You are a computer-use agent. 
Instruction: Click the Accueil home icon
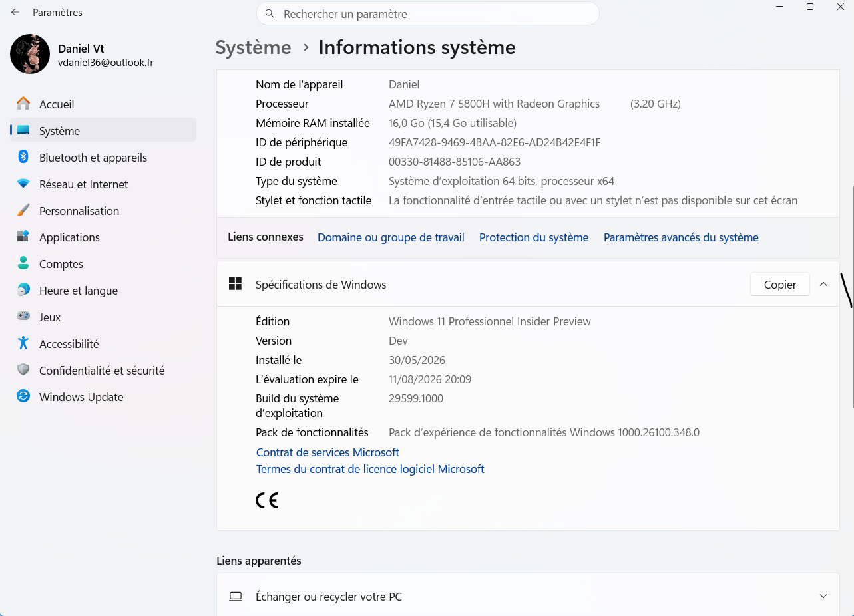(23, 104)
